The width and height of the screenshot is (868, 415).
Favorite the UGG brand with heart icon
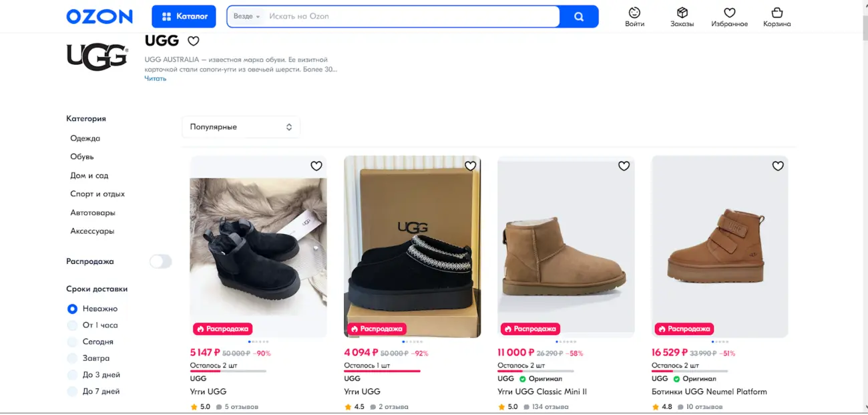pyautogui.click(x=193, y=41)
